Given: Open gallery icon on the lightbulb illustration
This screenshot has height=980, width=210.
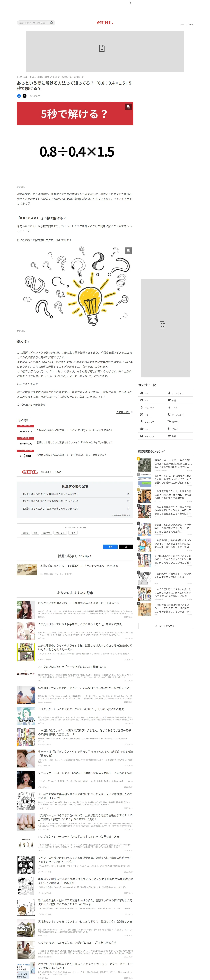Looking at the screenshot, I should pyautogui.click(x=128, y=250).
